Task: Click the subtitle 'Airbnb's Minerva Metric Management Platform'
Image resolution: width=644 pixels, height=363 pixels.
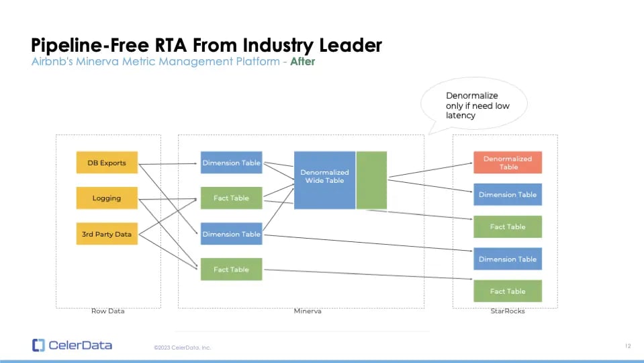Action: [x=156, y=62]
